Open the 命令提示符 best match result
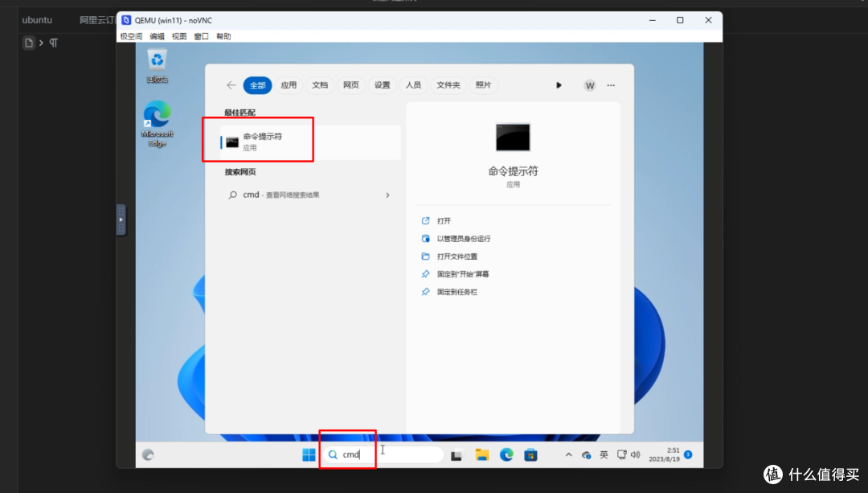The image size is (868, 493). 310,142
